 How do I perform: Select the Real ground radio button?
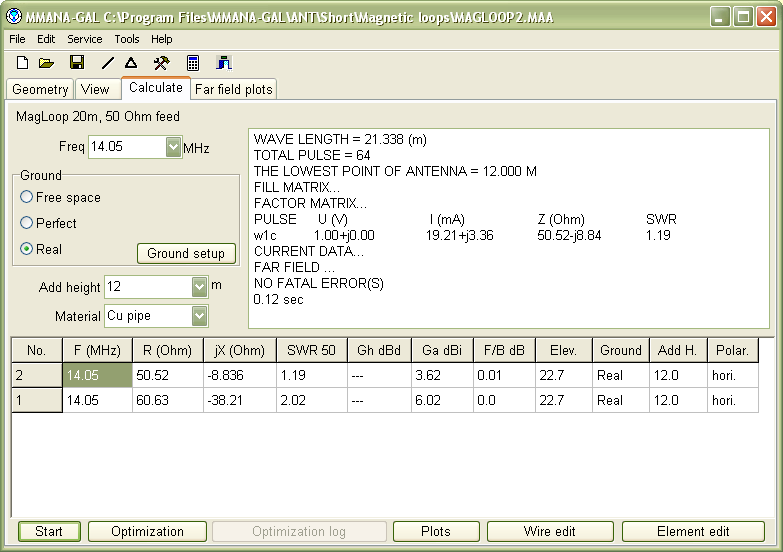click(27, 250)
